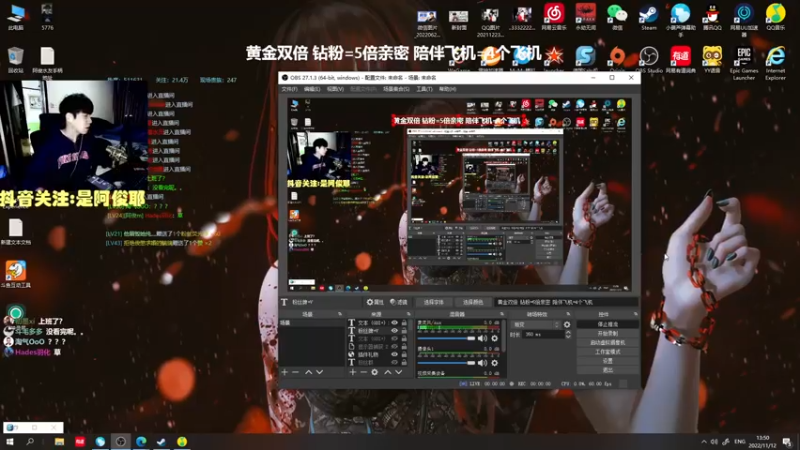The height and width of the screenshot is (450, 800).
Task: Open 帮助(H) menu in OBS
Action: click(x=447, y=89)
